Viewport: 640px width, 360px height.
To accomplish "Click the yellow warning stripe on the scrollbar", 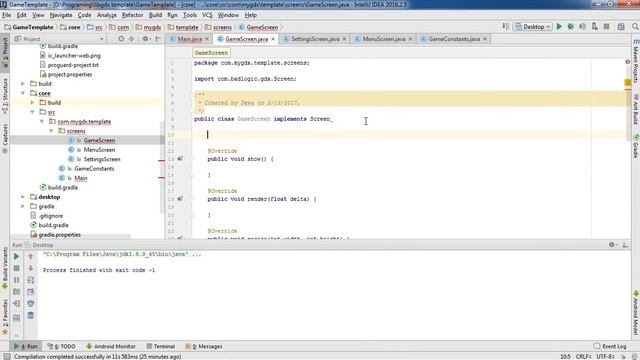I will (628, 82).
